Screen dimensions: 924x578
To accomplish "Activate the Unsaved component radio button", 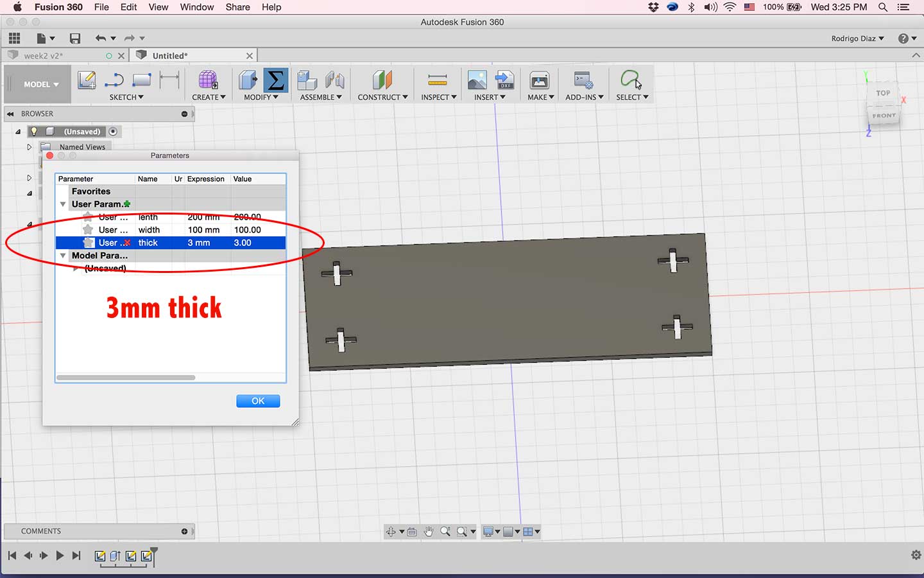I will 113,131.
